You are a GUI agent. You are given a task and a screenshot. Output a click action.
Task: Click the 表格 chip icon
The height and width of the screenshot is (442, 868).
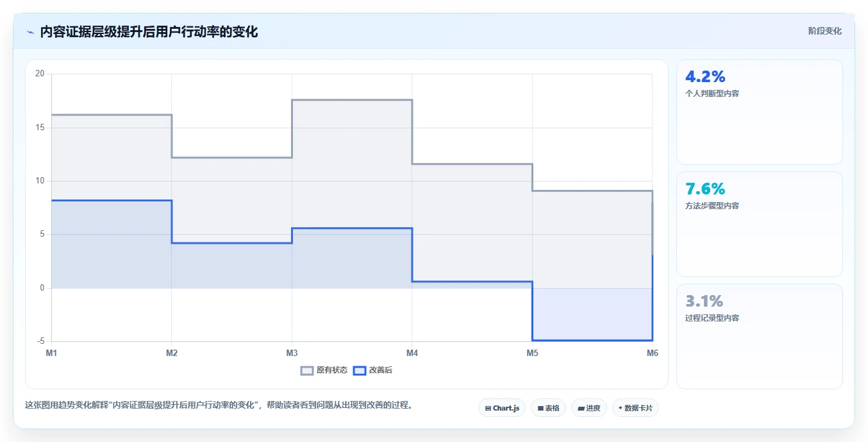coord(540,408)
